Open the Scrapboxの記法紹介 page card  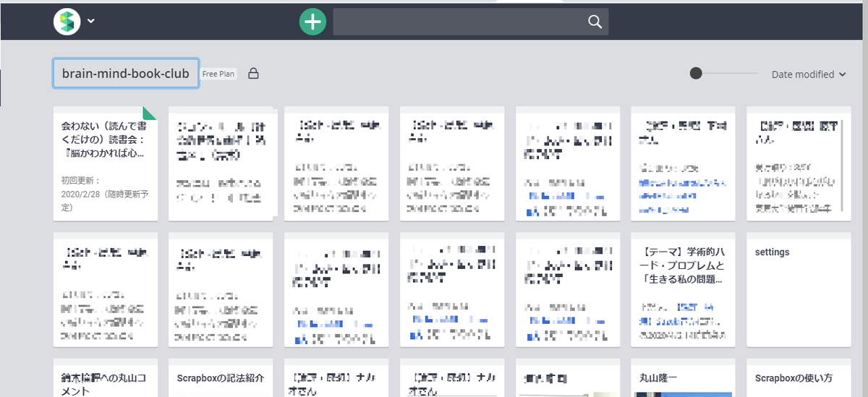[x=221, y=377]
